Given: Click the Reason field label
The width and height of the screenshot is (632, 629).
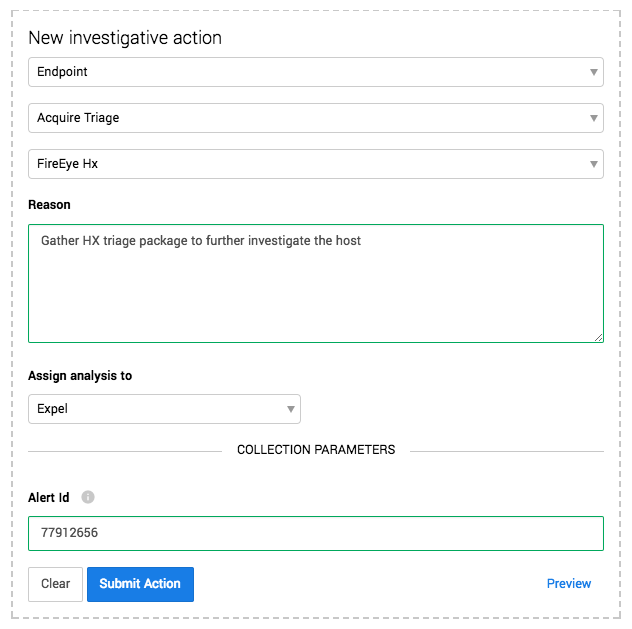Looking at the screenshot, I should (x=49, y=205).
